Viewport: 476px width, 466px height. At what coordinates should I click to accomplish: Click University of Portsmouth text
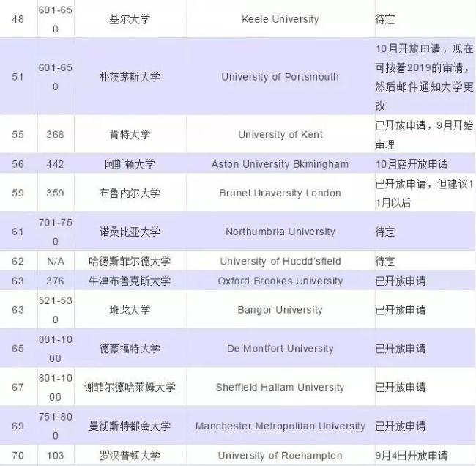(280, 77)
